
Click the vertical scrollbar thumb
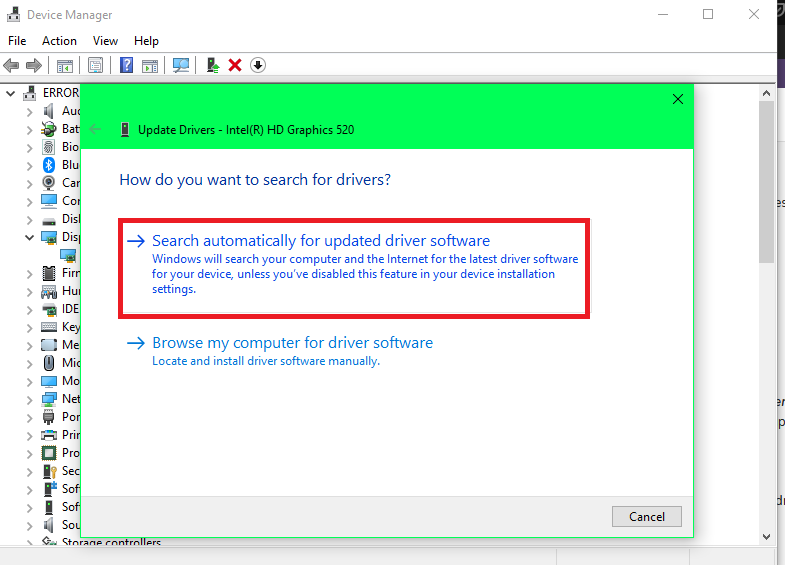coord(766,182)
